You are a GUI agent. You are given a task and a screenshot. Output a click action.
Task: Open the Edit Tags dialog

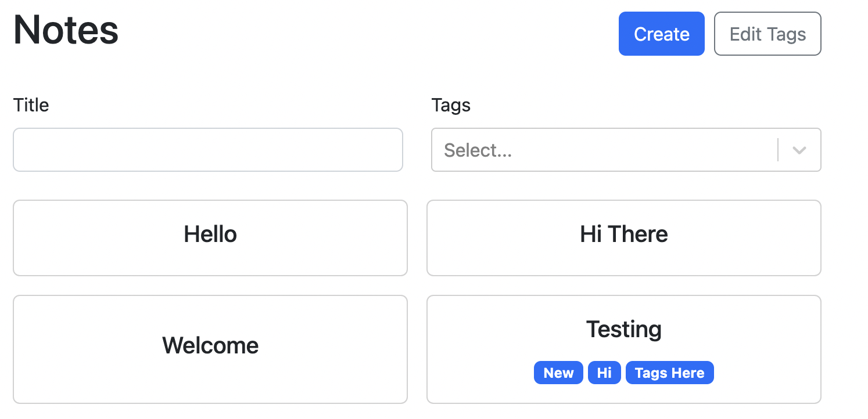point(767,34)
